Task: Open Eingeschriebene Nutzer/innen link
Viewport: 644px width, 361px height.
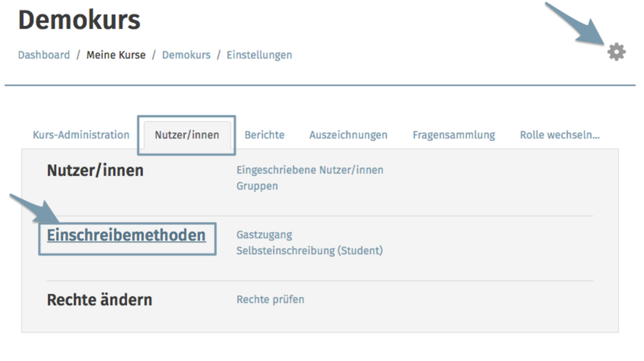Action: point(310,170)
